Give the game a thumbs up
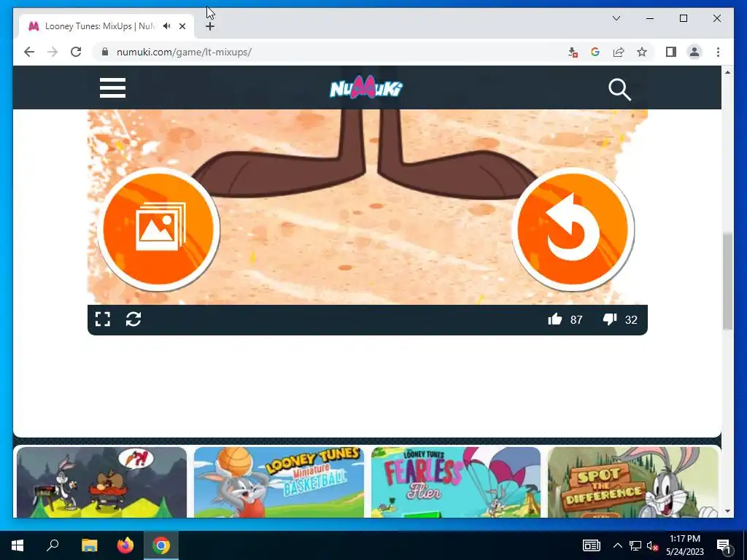Image resolution: width=747 pixels, height=560 pixels. [x=554, y=319]
